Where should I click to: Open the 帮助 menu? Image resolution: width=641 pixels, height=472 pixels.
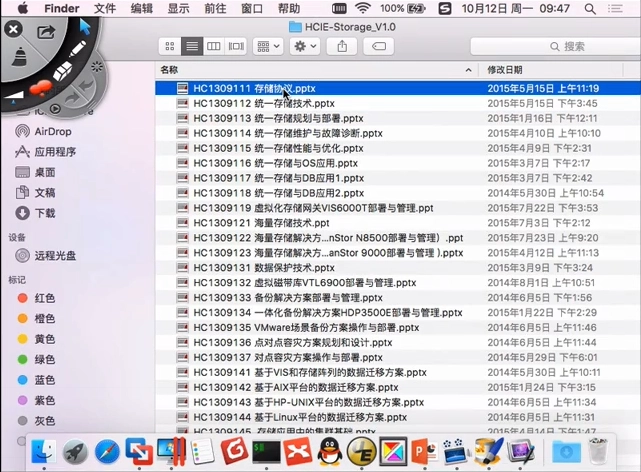[289, 8]
